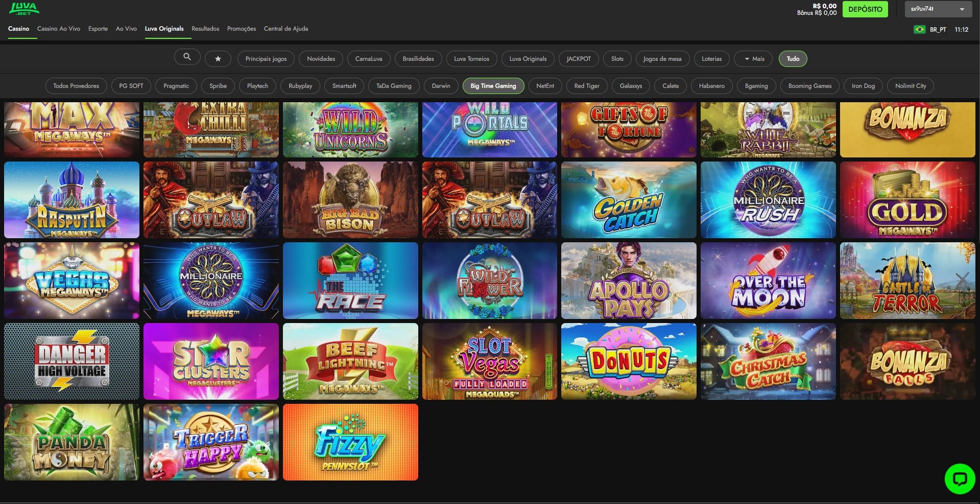Toggle the Big Time Gaming provider
The image size is (980, 504).
tap(493, 86)
